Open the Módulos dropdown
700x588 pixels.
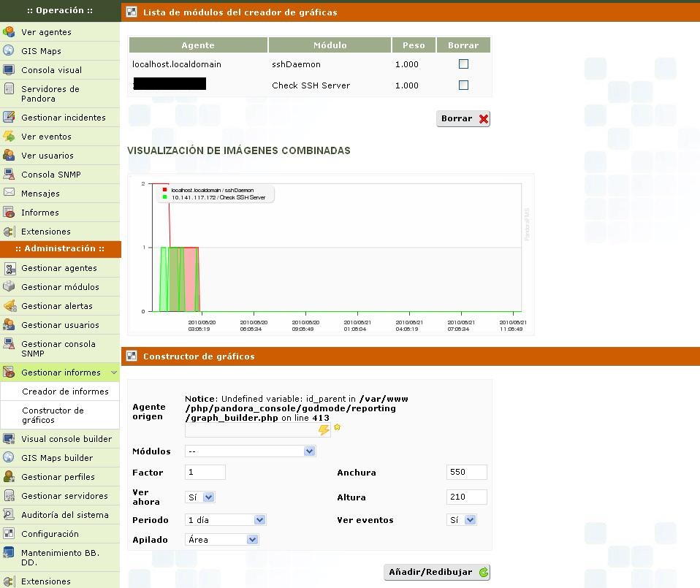click(250, 451)
